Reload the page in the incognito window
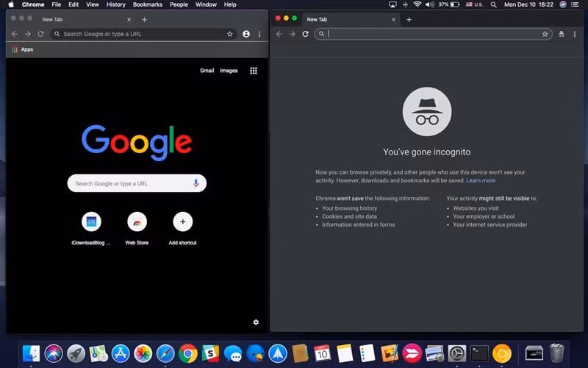This screenshot has height=368, width=588. [x=305, y=34]
